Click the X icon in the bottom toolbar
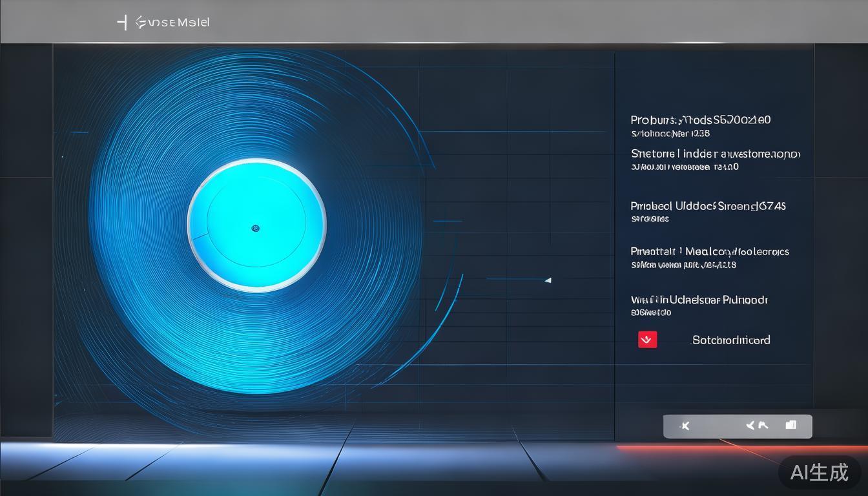This screenshot has height=496, width=868. [685, 426]
